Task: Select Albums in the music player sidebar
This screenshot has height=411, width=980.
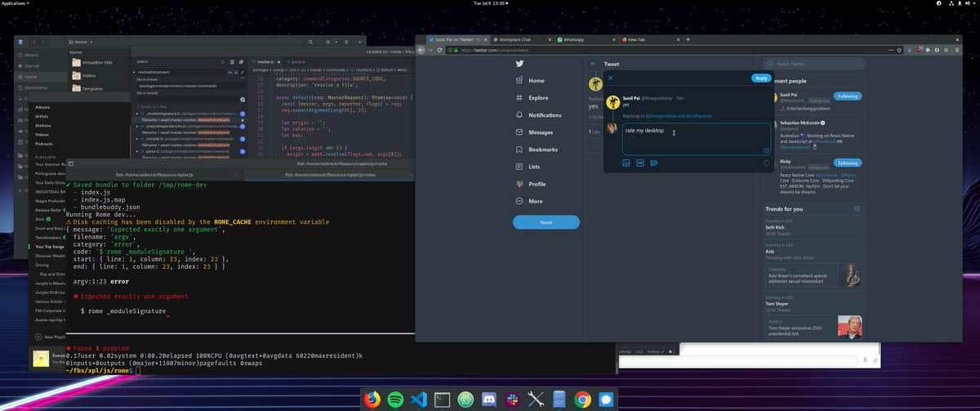Action: 42,107
